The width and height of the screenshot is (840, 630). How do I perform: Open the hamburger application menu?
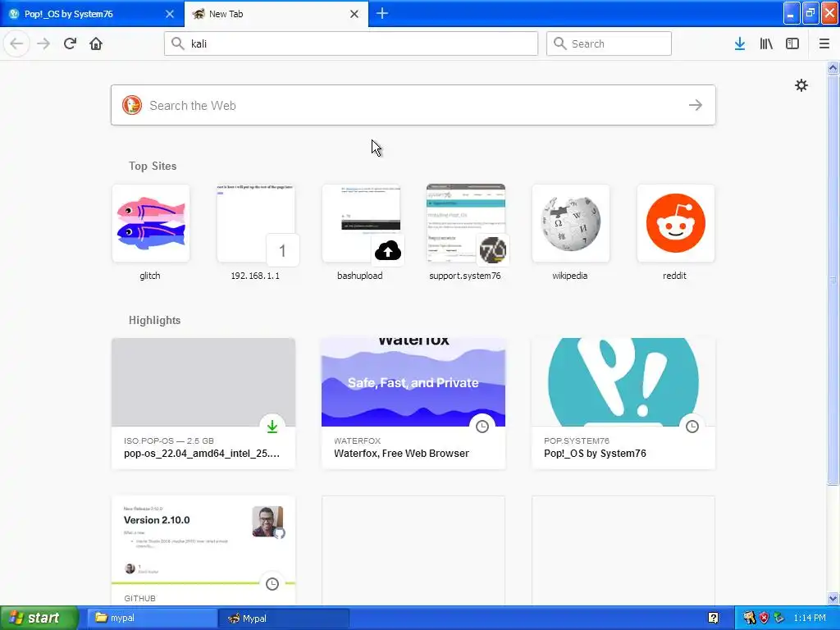pyautogui.click(x=824, y=43)
